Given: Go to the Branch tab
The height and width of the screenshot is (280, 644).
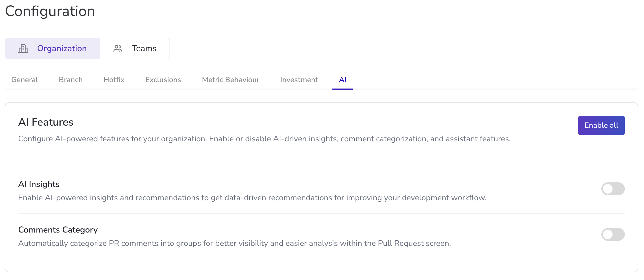Looking at the screenshot, I should [71, 80].
